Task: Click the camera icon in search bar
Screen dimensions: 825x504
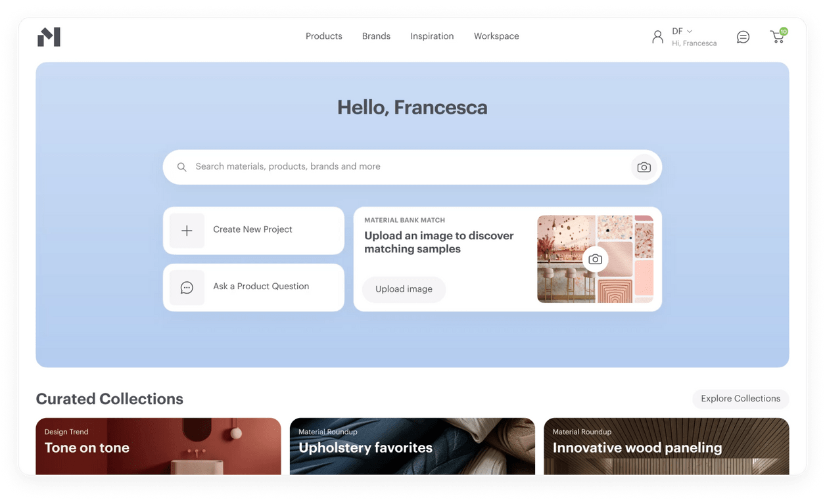Action: point(644,168)
